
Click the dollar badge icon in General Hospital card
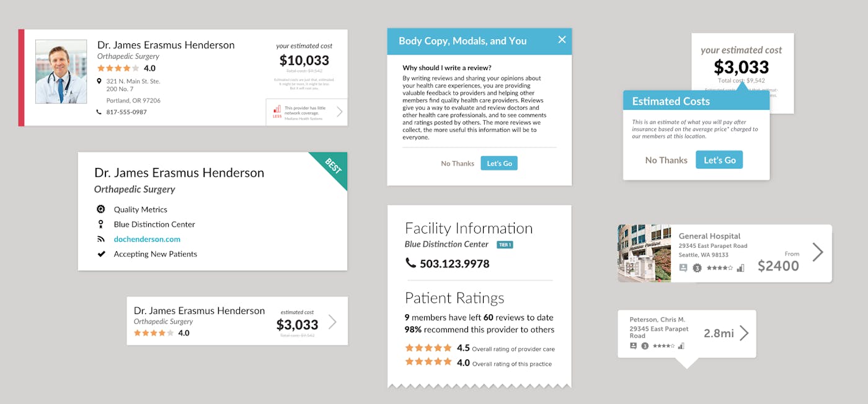[697, 268]
